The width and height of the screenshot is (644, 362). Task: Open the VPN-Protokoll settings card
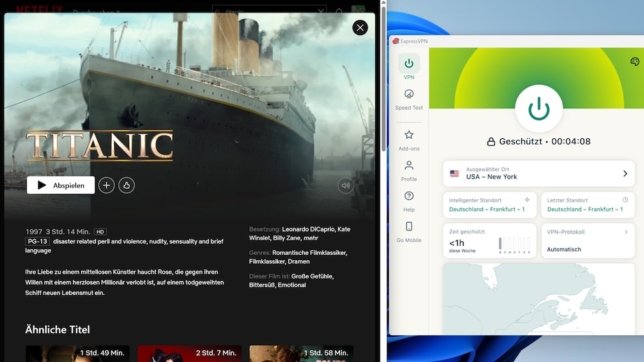point(588,241)
